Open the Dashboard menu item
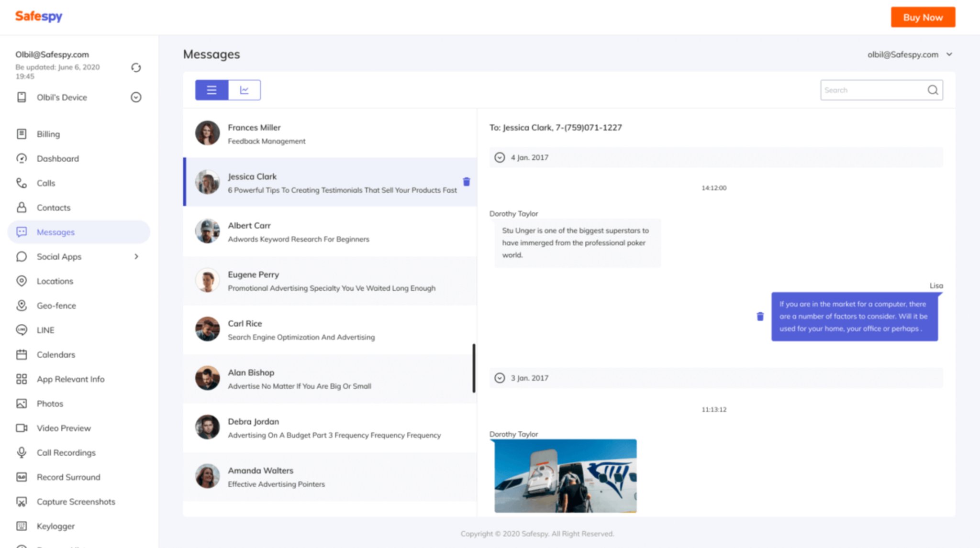Image resolution: width=980 pixels, height=548 pixels. coord(57,158)
